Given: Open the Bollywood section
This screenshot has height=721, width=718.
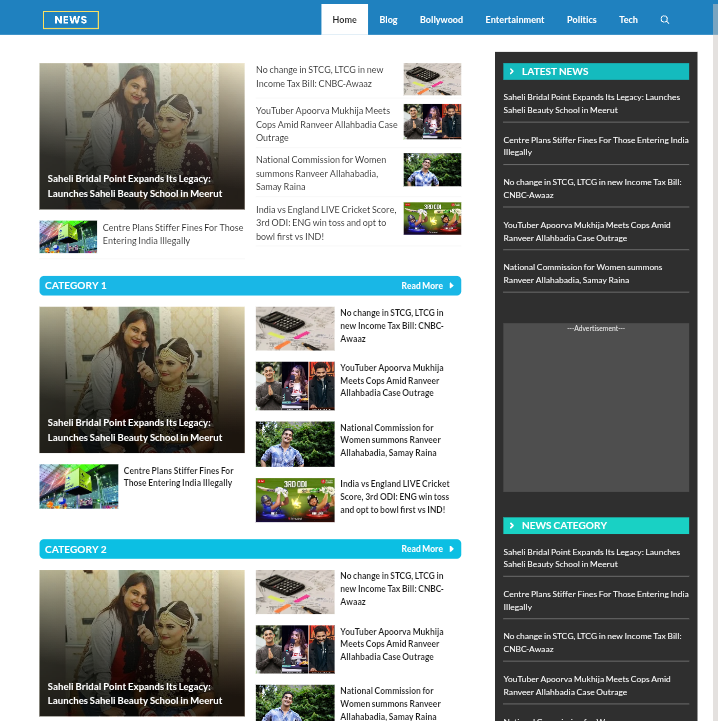Looking at the screenshot, I should 441,19.
